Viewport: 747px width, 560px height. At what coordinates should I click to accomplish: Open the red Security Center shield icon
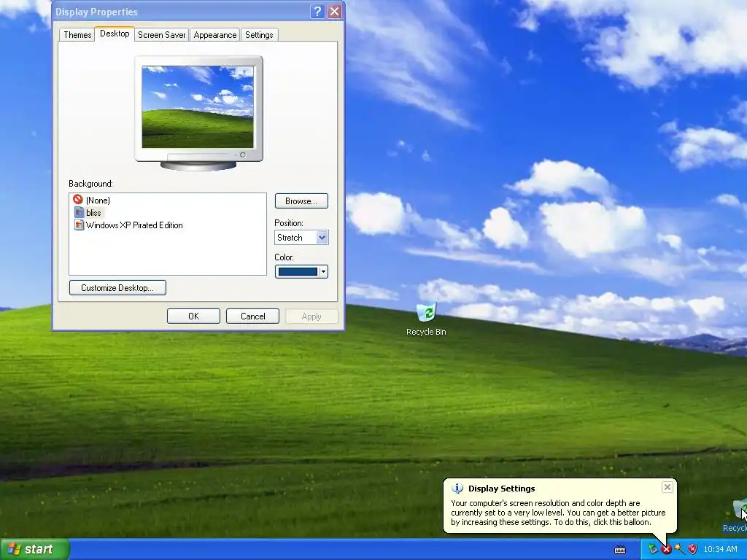(693, 550)
